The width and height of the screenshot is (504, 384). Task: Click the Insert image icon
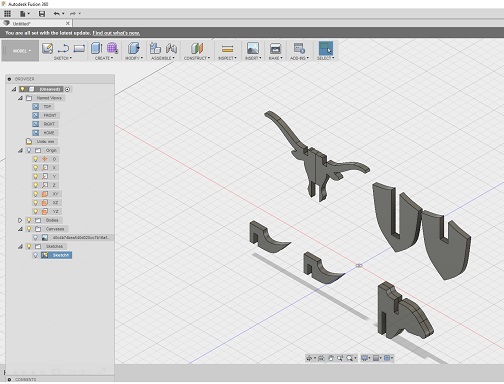click(x=253, y=48)
